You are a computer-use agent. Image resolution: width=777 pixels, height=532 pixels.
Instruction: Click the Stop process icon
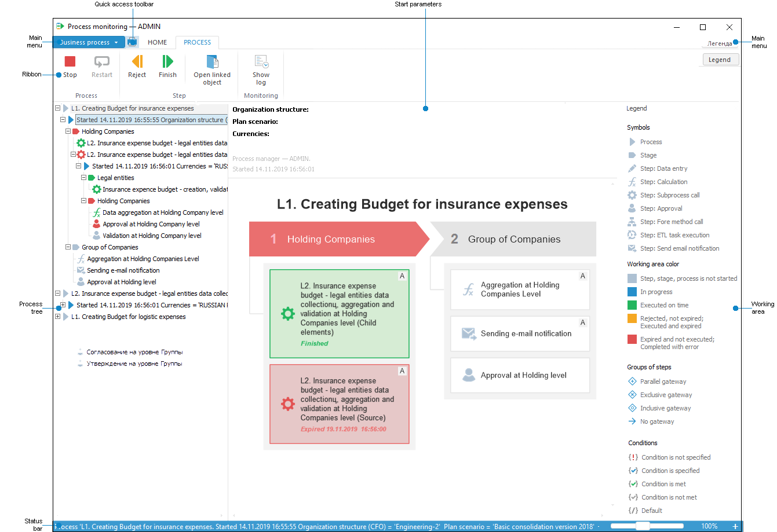70,61
